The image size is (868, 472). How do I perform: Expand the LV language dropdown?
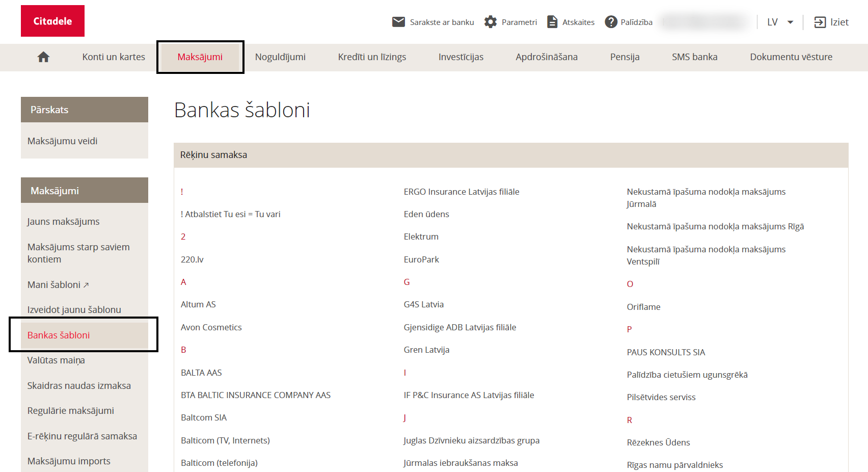(780, 22)
